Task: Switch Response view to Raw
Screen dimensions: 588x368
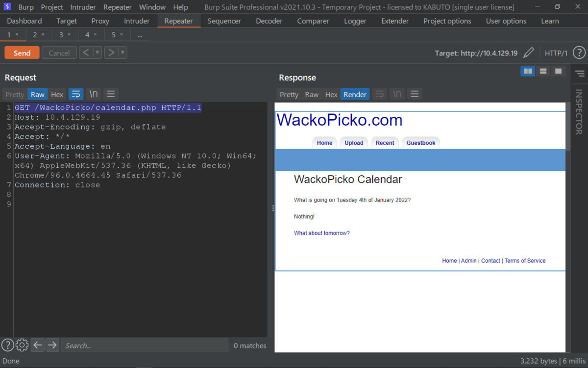Action: (x=312, y=94)
